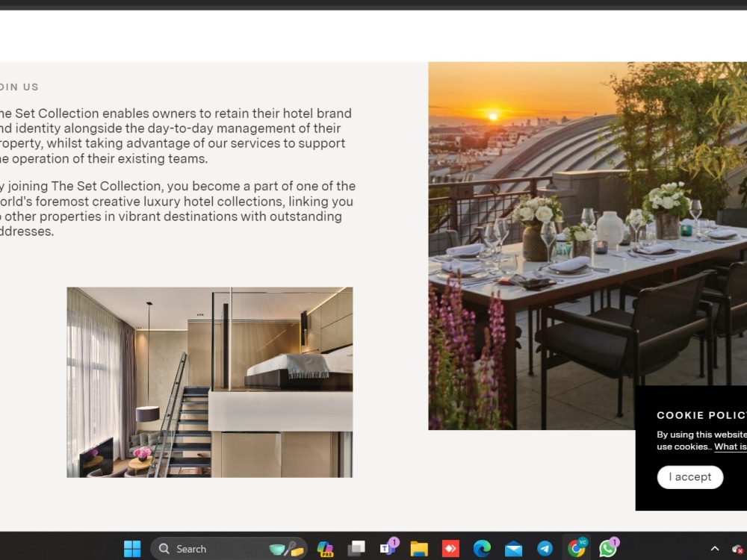
Task: Click the JOIN US heading
Action: tap(19, 87)
